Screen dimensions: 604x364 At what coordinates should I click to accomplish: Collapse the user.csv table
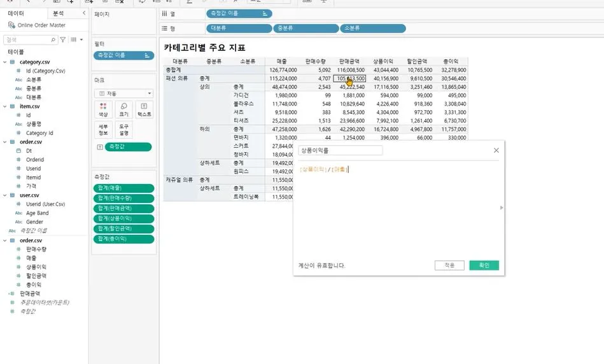click(x=5, y=195)
